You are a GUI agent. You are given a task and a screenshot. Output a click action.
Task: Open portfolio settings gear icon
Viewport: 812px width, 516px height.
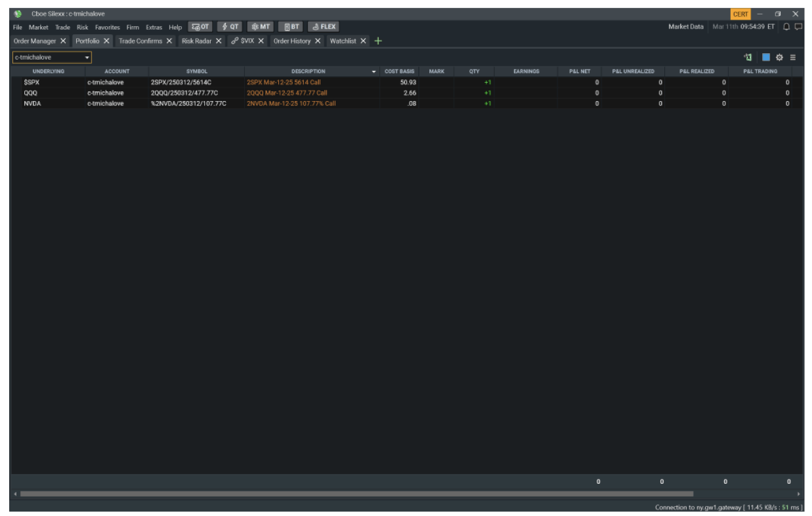(x=780, y=58)
